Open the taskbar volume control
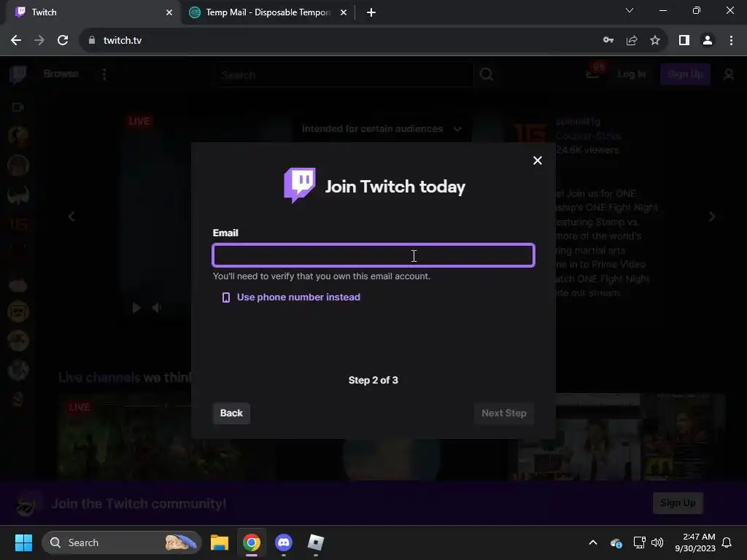 [657, 542]
